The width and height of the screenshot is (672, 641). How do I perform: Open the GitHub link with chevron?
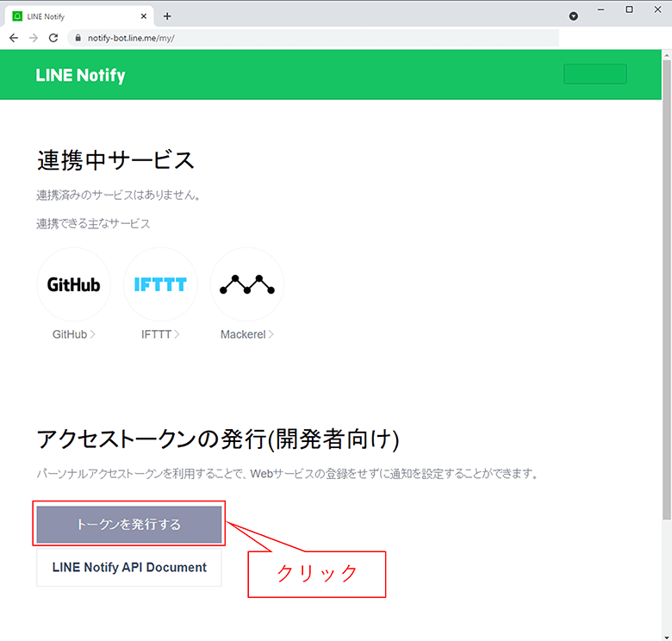click(74, 334)
